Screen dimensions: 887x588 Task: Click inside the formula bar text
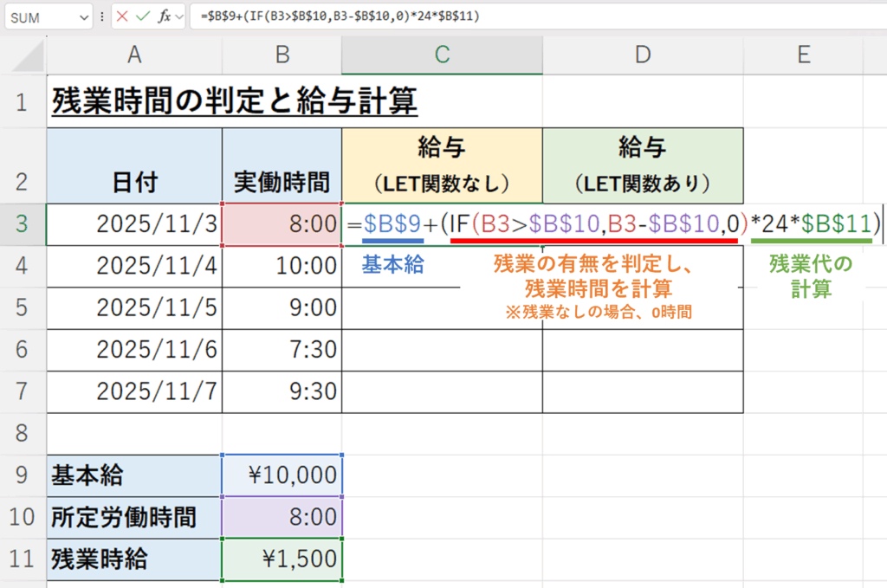click(x=520, y=17)
